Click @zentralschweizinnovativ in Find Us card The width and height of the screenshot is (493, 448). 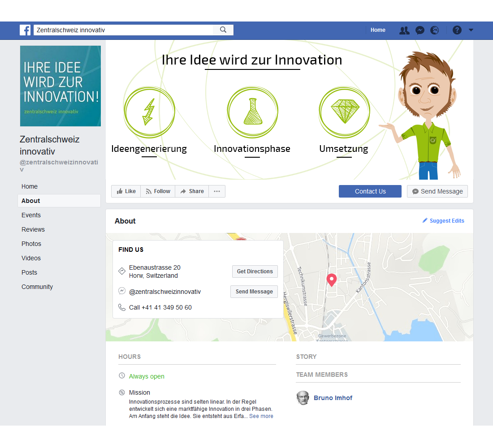165,292
